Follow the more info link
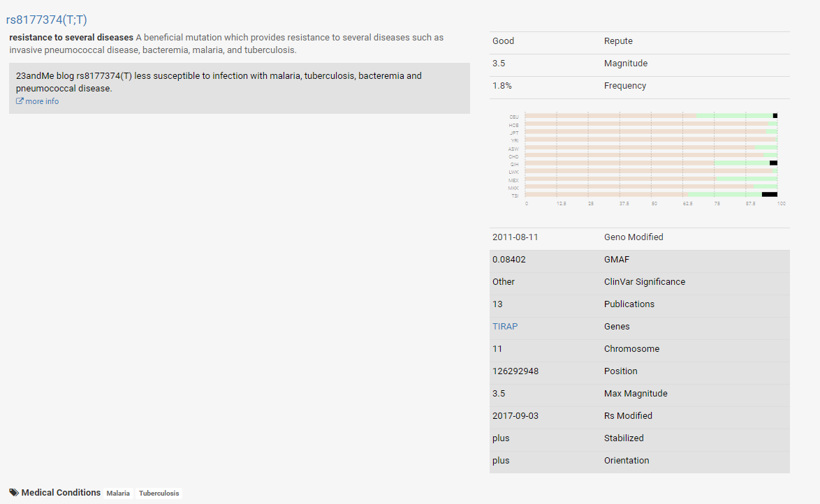 pyautogui.click(x=42, y=101)
